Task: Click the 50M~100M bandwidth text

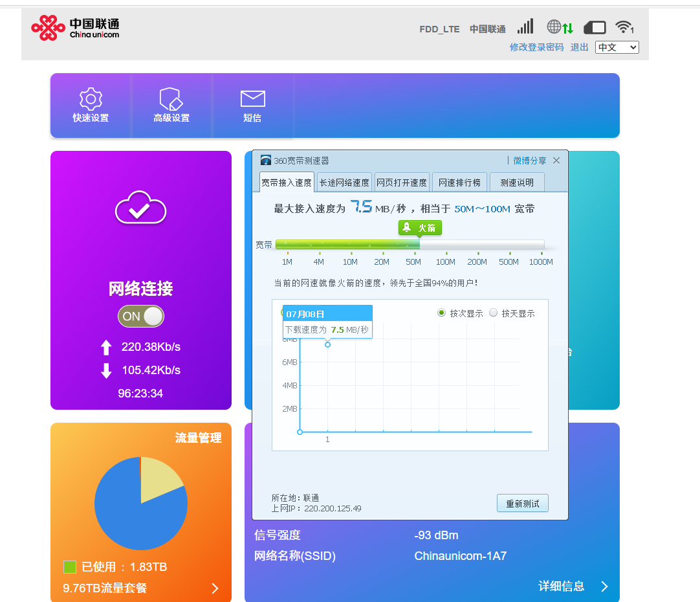Action: [x=482, y=209]
